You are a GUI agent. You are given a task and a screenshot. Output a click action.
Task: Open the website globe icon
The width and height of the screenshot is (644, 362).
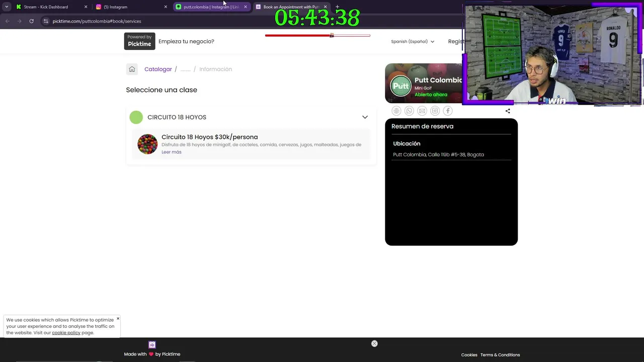[x=396, y=111]
